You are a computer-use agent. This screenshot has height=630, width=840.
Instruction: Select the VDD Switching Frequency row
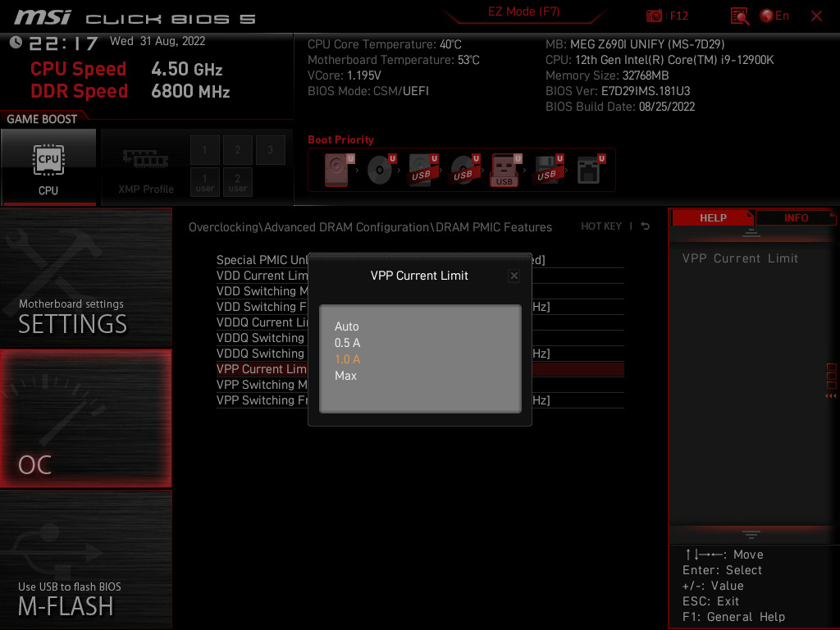tap(420, 307)
